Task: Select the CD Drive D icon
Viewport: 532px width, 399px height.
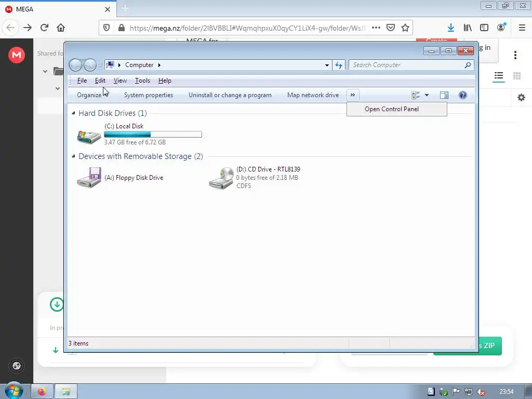Action: tap(221, 178)
